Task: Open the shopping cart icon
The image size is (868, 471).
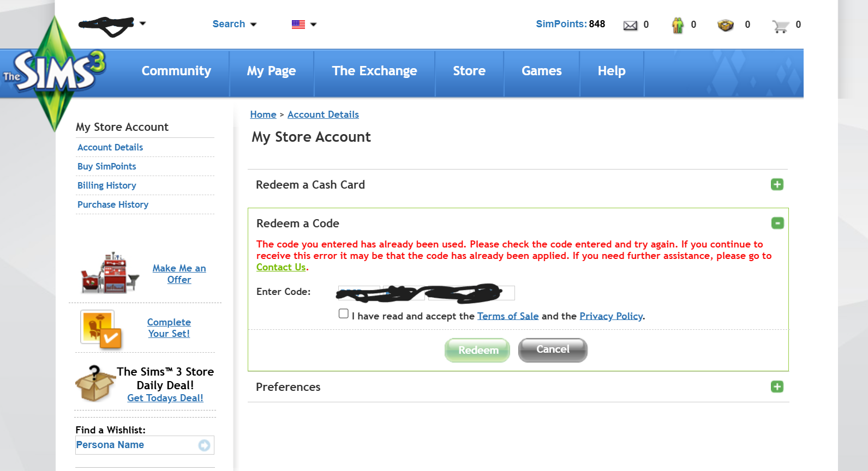Action: tap(780, 26)
